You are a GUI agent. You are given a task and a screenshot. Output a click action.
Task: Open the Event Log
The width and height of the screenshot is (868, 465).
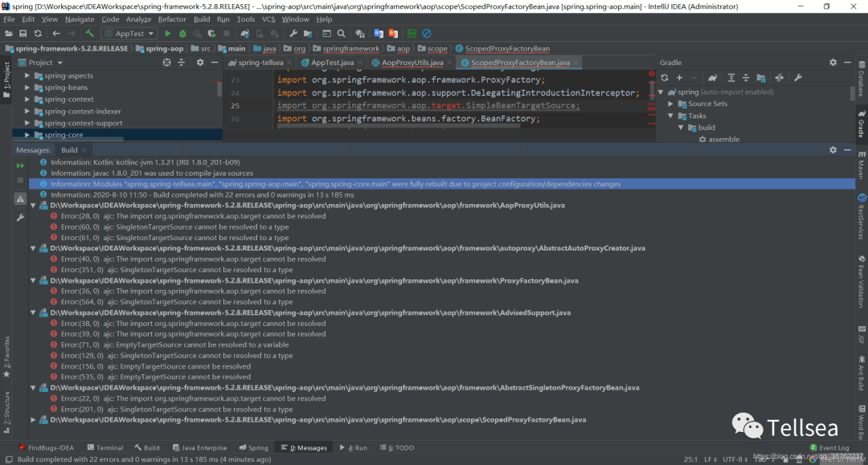click(x=829, y=448)
